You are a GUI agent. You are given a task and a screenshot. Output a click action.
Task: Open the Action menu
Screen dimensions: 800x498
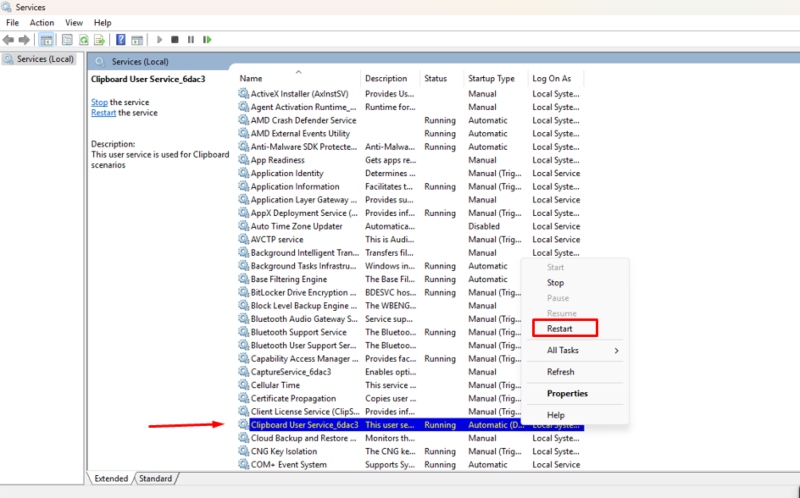click(42, 23)
